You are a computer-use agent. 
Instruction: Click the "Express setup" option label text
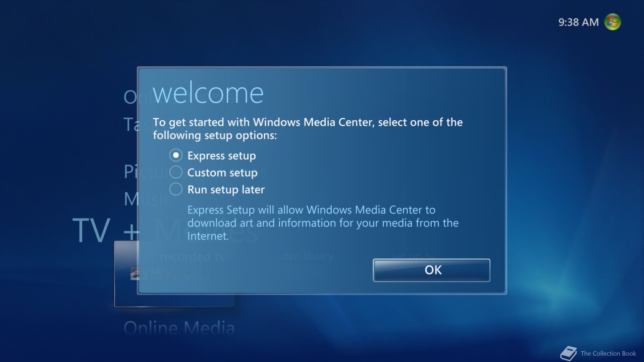click(221, 156)
